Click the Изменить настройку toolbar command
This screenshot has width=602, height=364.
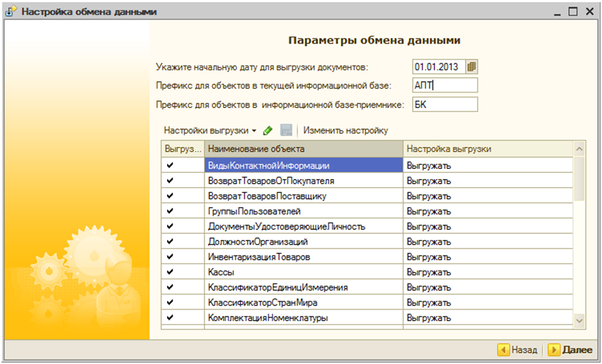click(x=345, y=130)
